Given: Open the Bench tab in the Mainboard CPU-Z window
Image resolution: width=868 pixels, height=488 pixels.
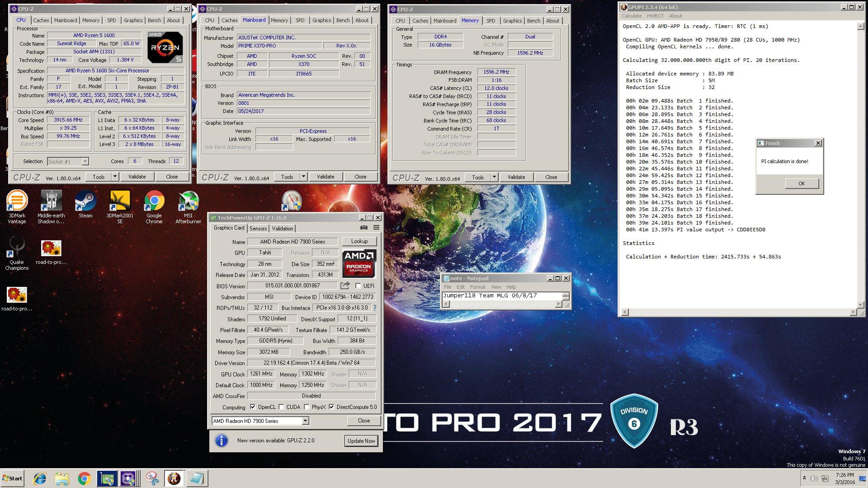Looking at the screenshot, I should pyautogui.click(x=343, y=20).
